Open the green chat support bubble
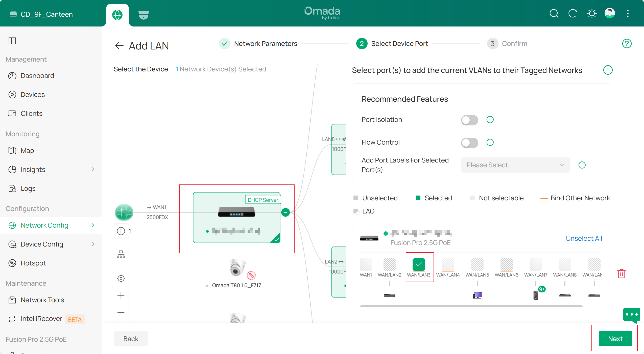 (632, 315)
